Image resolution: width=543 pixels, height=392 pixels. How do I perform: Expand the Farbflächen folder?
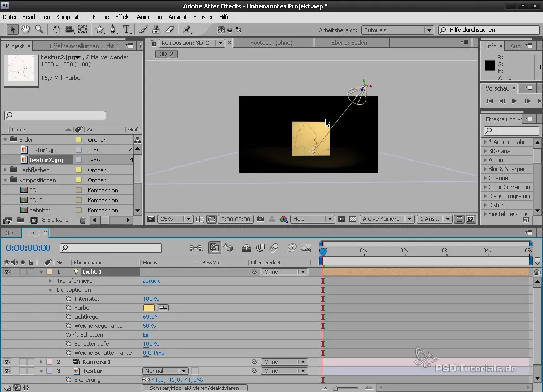point(5,170)
